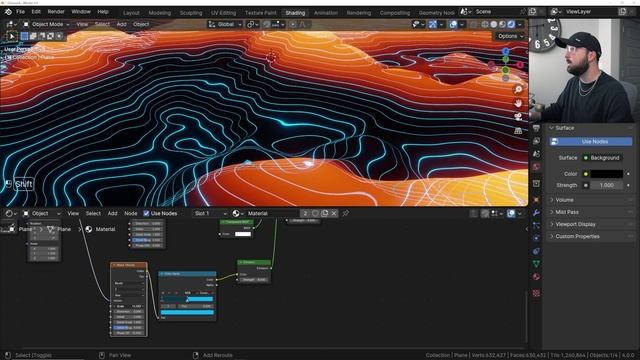Viewport: 640px width, 360px height.
Task: Toggle viewport overlays icon
Action: pyautogui.click(x=453, y=24)
